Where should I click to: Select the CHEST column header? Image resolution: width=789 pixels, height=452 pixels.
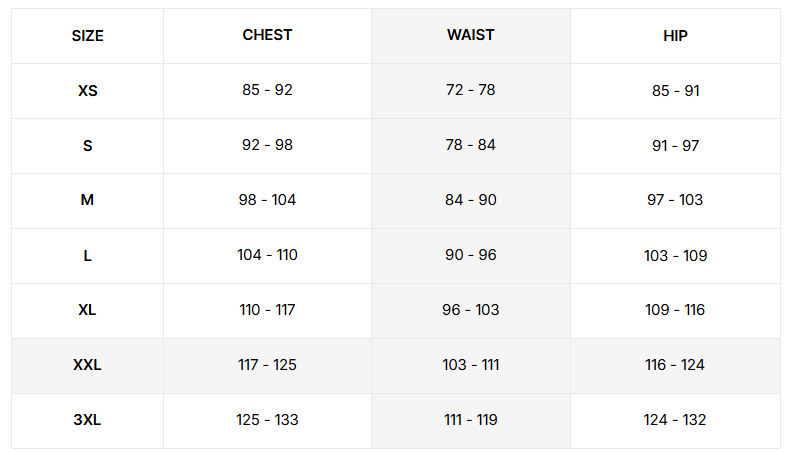[267, 35]
